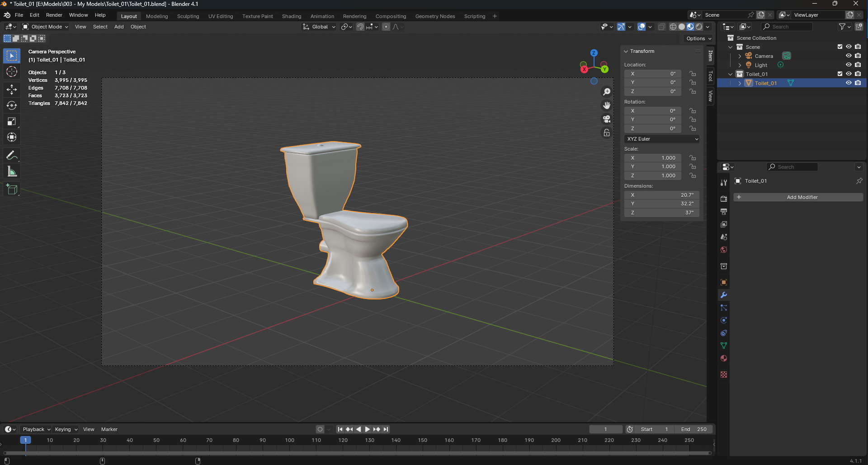Open the Output properties tab

(x=724, y=211)
